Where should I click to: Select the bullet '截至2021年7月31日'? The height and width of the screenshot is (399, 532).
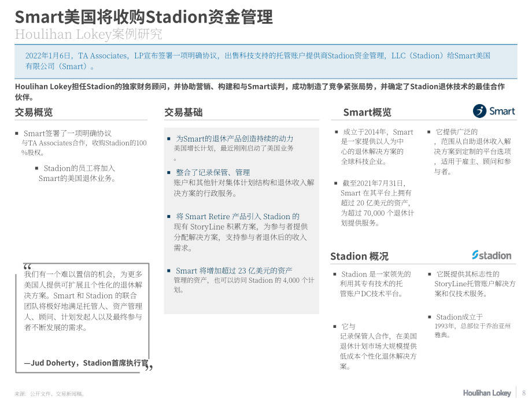(374, 183)
